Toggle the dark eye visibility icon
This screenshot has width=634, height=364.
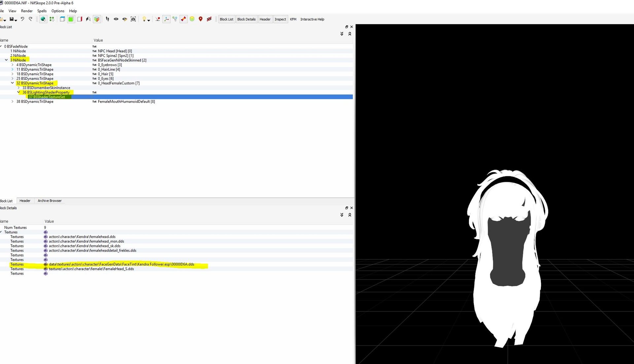coord(116,19)
